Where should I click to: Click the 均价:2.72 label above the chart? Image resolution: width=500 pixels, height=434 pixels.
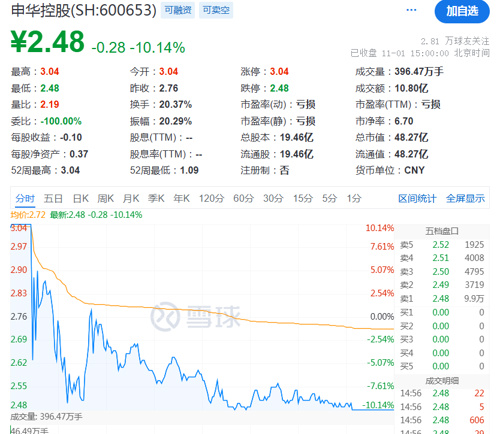(28, 215)
